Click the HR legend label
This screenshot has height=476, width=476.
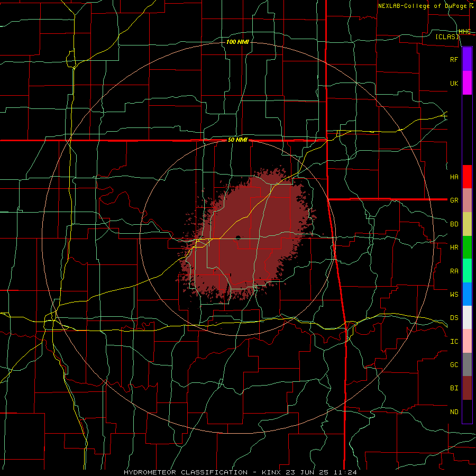tap(454, 248)
